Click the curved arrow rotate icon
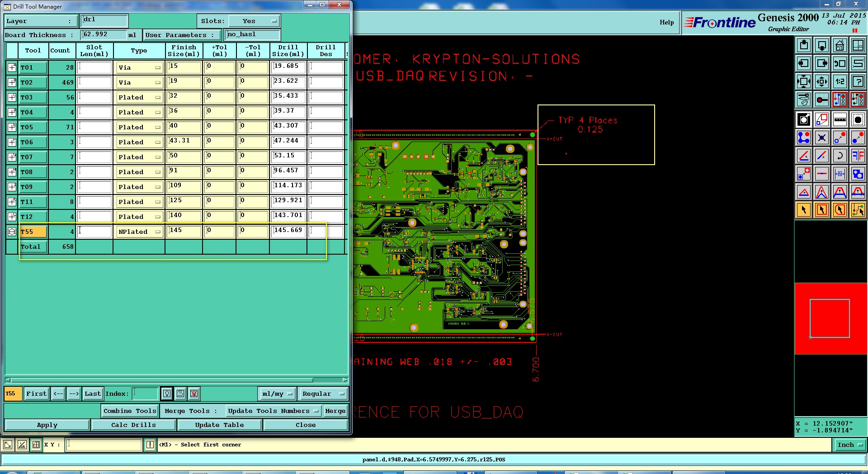Image resolution: width=868 pixels, height=474 pixels. click(840, 156)
